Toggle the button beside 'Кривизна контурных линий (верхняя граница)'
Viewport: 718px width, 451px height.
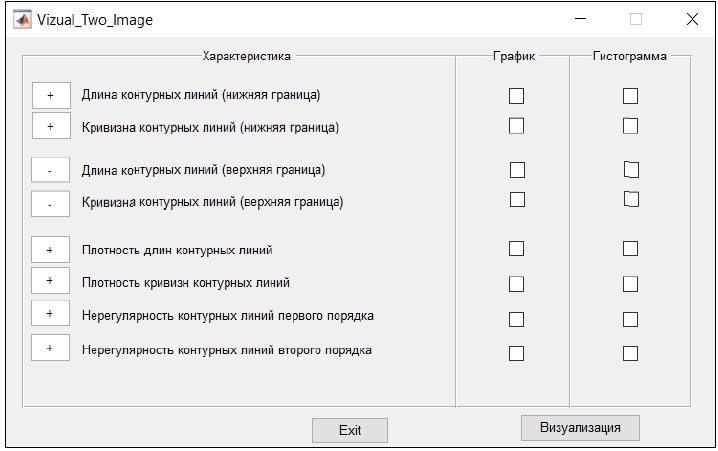(x=50, y=203)
